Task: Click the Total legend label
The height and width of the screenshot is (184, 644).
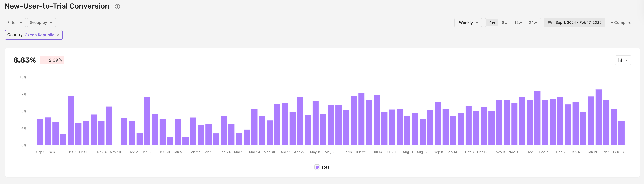Action: click(x=326, y=167)
